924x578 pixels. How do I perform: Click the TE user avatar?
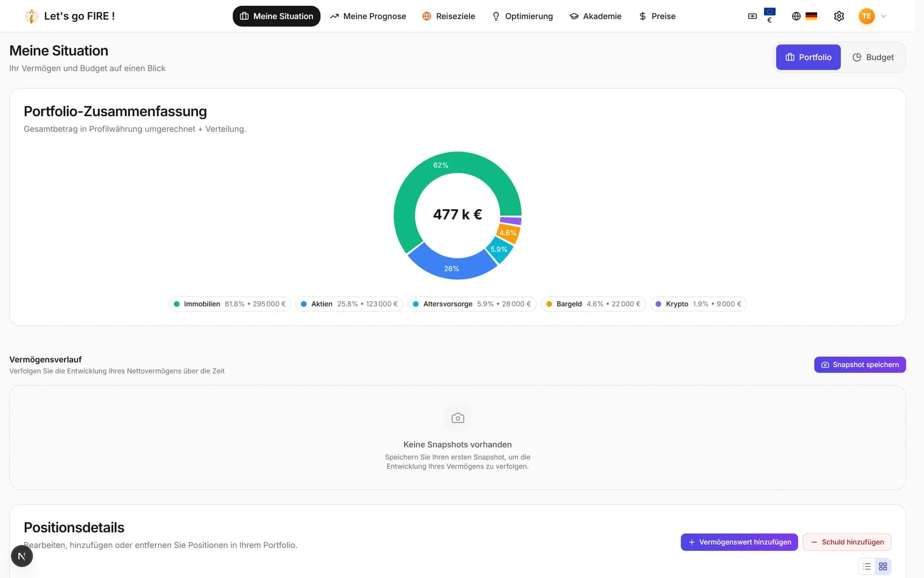coord(866,16)
